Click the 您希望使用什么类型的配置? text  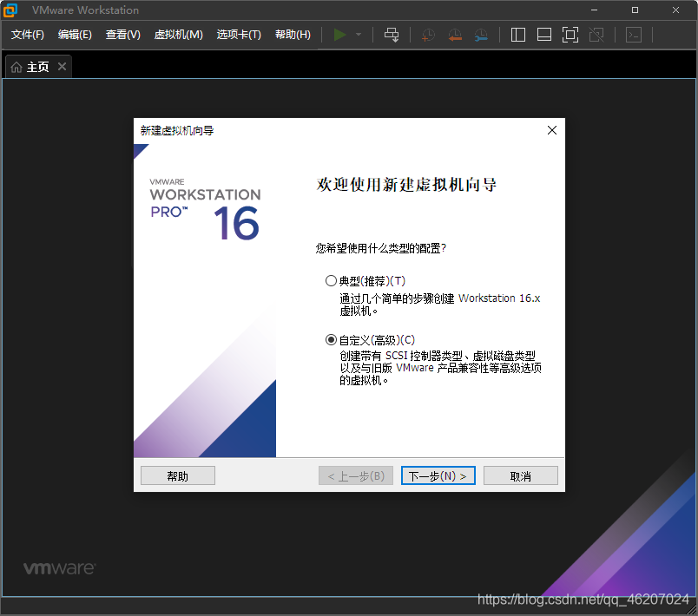coord(380,248)
